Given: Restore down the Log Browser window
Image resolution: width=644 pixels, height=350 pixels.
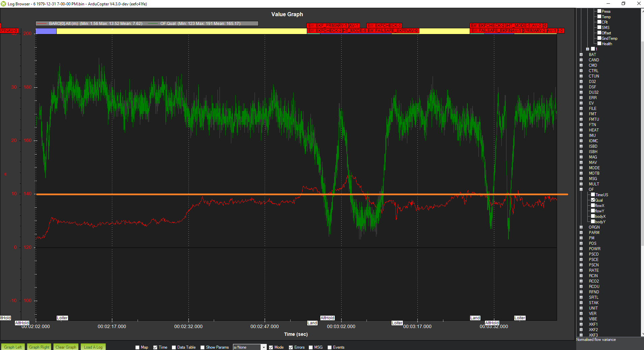Looking at the screenshot, I should 623,4.
